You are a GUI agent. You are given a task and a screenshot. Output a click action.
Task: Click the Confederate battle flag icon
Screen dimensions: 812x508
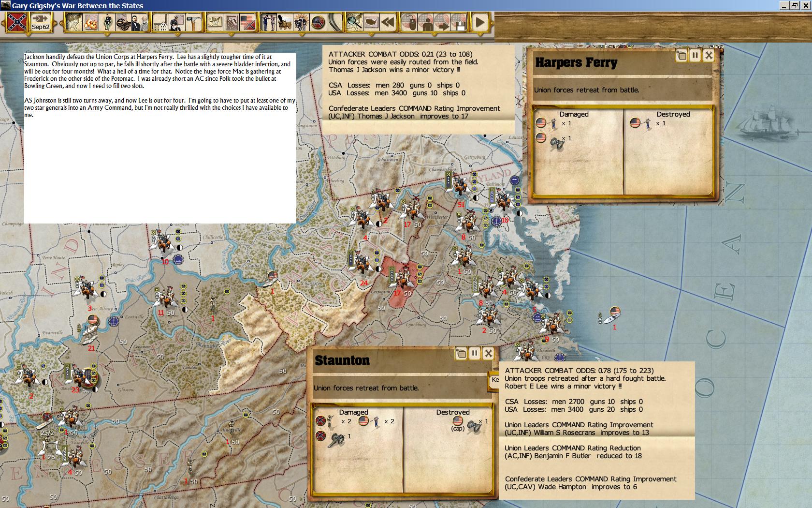[17, 22]
